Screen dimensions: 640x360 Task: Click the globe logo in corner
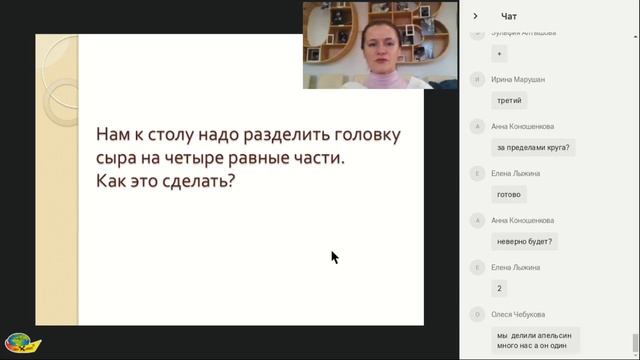(22, 343)
